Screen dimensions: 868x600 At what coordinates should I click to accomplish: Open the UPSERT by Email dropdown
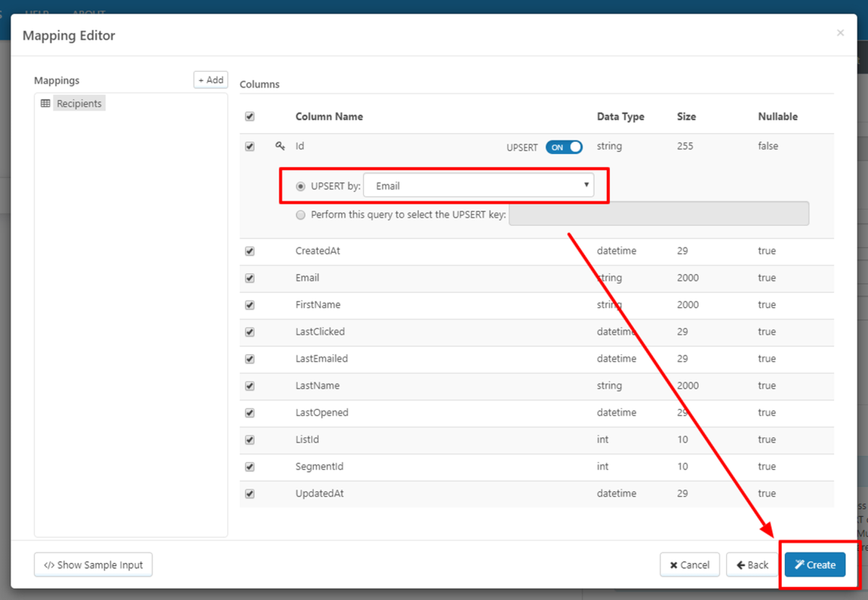(x=478, y=186)
